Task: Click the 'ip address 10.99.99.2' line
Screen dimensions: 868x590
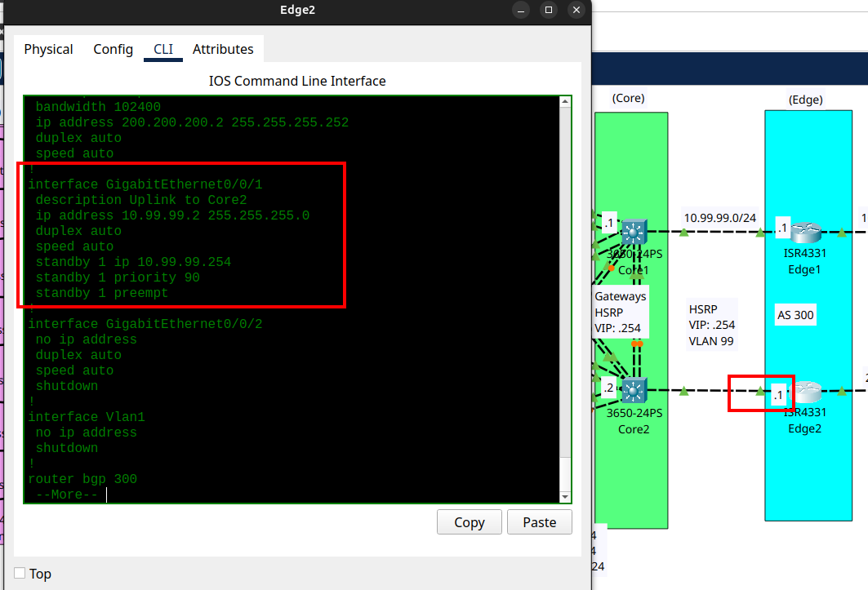Action: click(173, 215)
